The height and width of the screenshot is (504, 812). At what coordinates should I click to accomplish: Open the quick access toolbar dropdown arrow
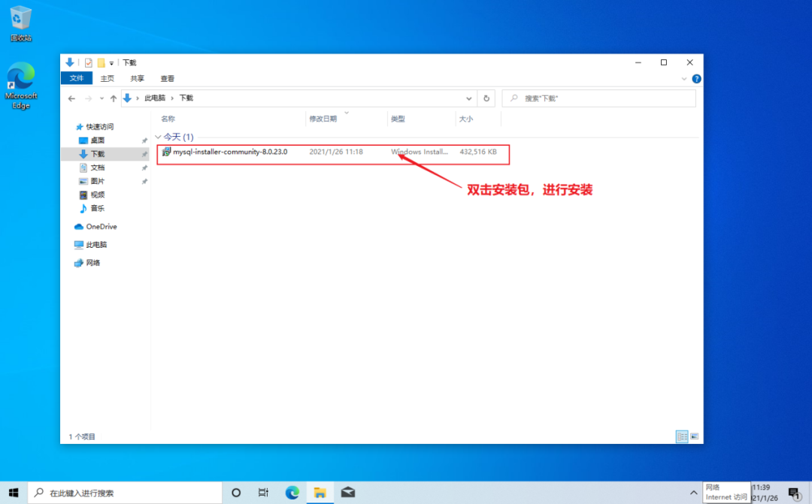click(x=111, y=63)
